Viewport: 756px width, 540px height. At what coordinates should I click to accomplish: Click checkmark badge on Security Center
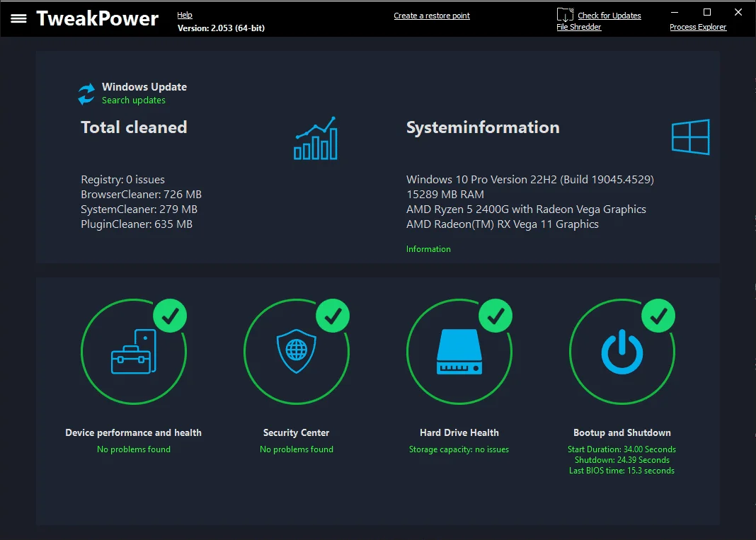[x=333, y=316]
